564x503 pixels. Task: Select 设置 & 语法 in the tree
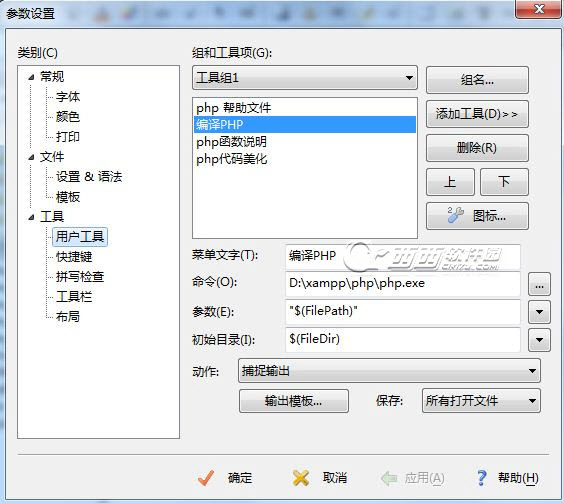[x=89, y=177]
